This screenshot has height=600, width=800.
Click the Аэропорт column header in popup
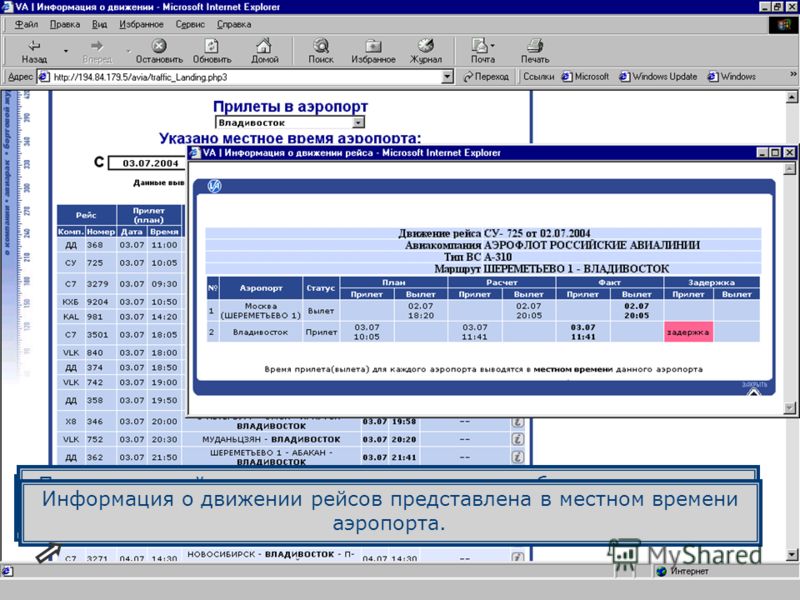pyautogui.click(x=261, y=288)
